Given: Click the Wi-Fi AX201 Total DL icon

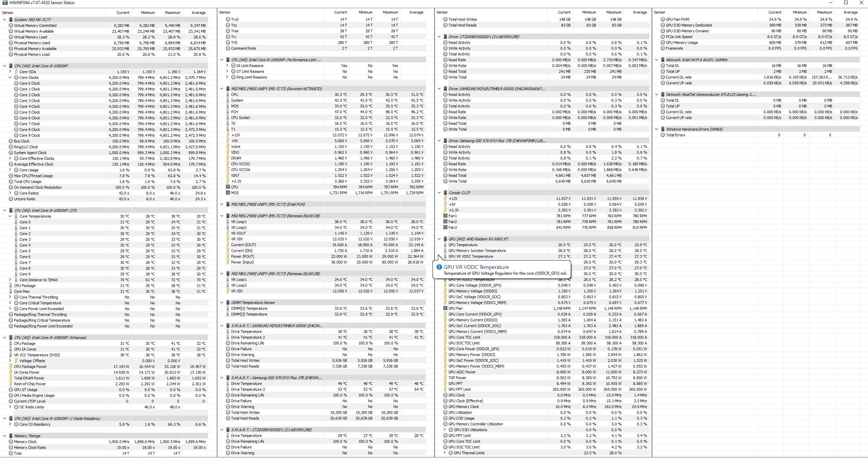Looking at the screenshot, I should pyautogui.click(x=663, y=66).
